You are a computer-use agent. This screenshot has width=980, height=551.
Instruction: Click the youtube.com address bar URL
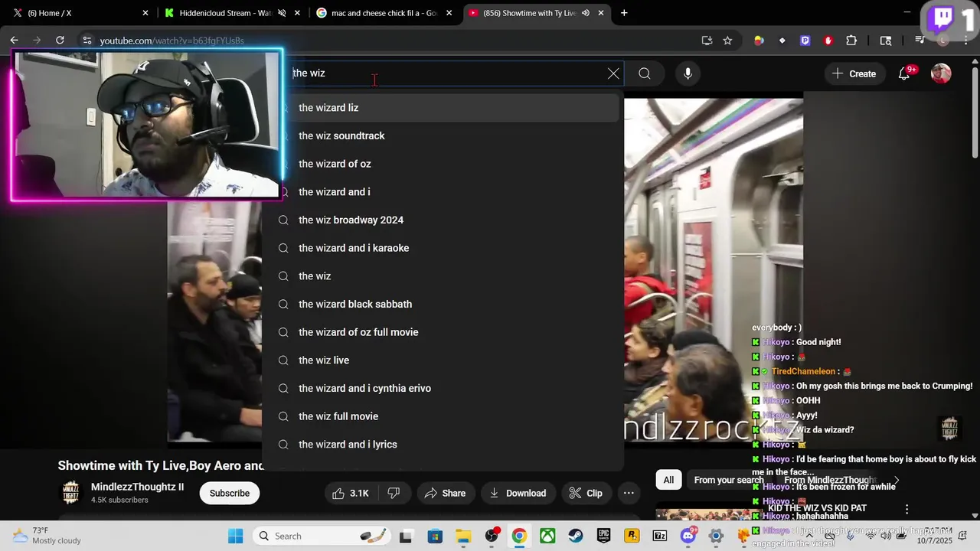tap(171, 41)
